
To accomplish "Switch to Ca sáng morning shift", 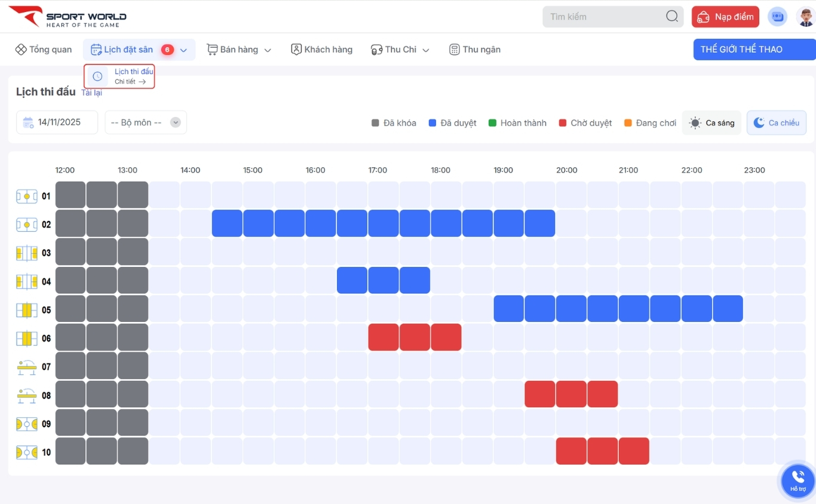I will click(711, 123).
